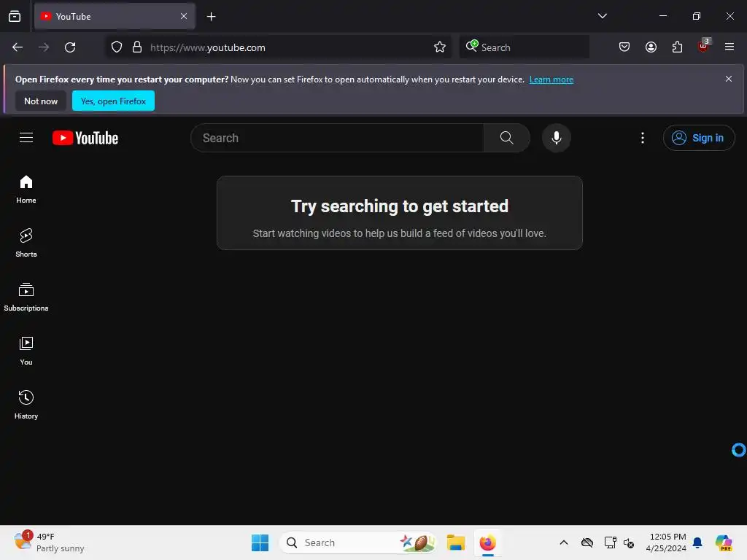Bookmark this page with the star
This screenshot has height=560, width=747.
(x=440, y=47)
